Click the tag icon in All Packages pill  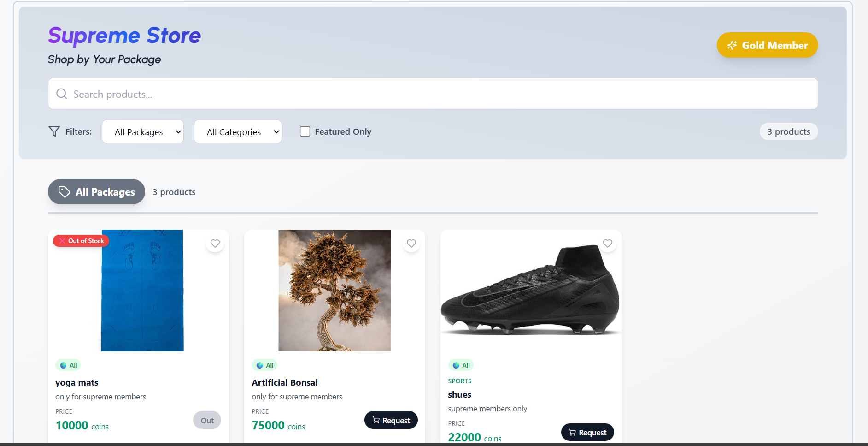click(65, 192)
